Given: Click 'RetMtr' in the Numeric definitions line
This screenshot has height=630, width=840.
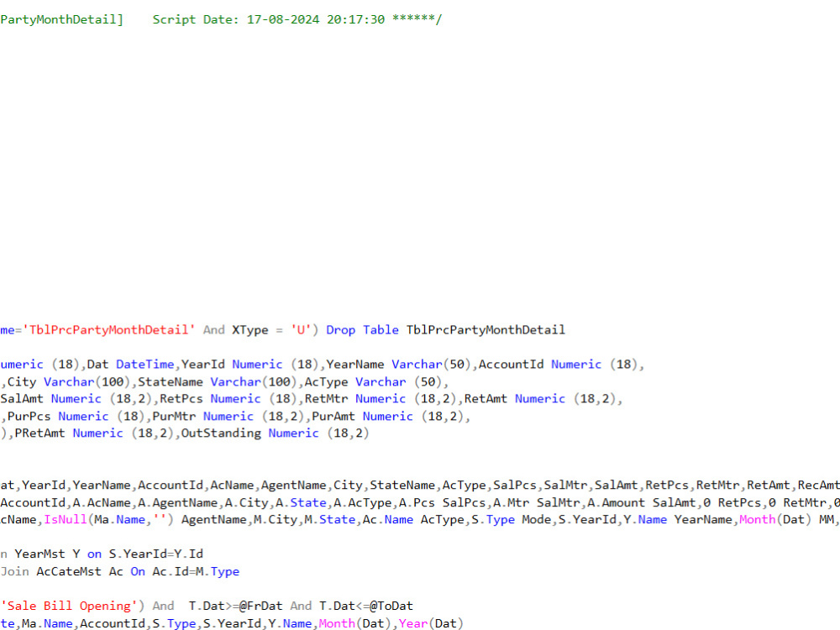Looking at the screenshot, I should (326, 399).
